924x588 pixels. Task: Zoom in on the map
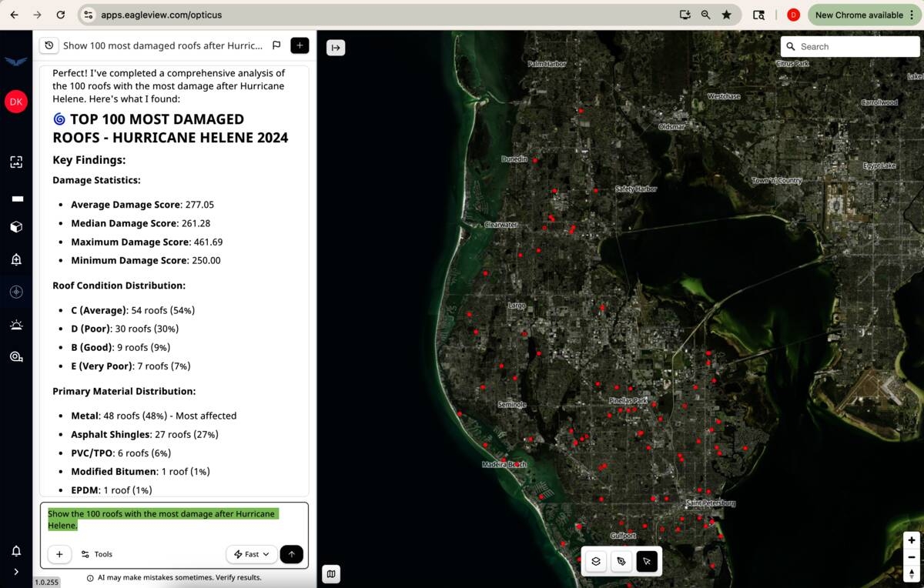coord(912,540)
